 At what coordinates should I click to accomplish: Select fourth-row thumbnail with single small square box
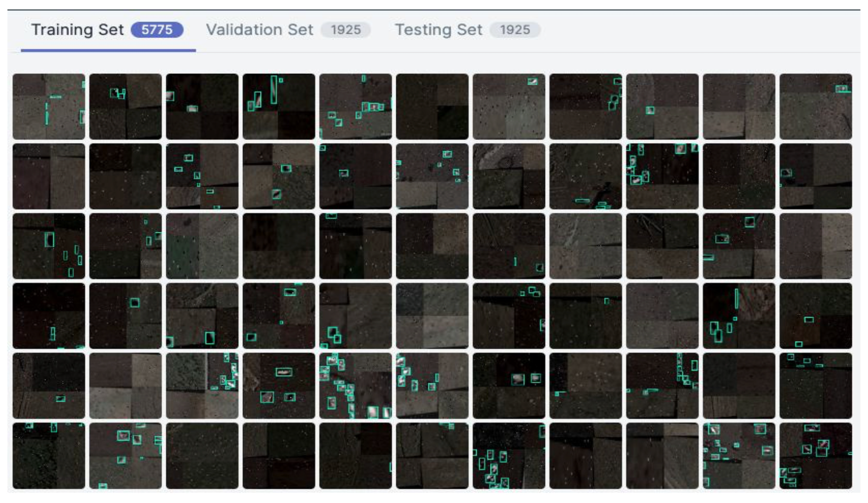tap(125, 316)
